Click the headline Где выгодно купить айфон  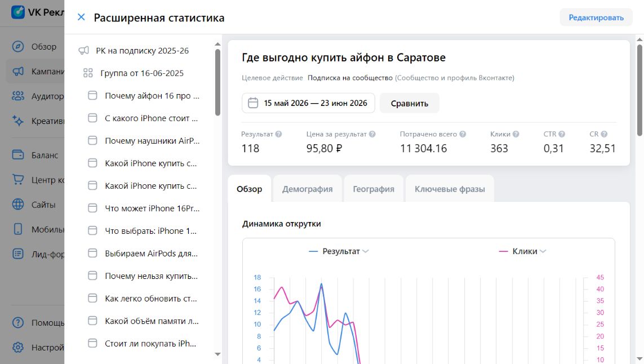(x=343, y=57)
